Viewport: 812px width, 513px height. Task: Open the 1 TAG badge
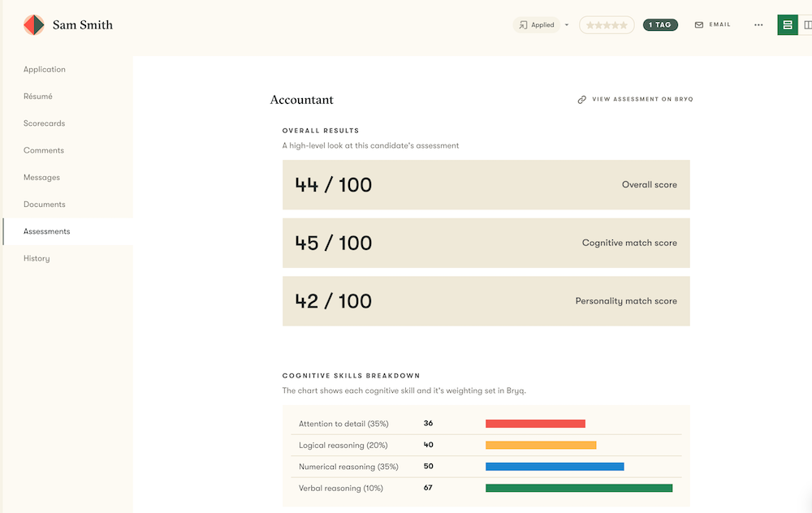(660, 25)
